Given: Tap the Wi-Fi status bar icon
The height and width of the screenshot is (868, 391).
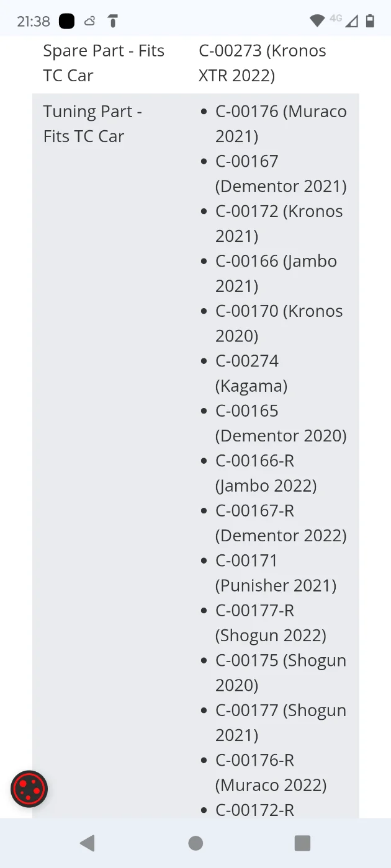Looking at the screenshot, I should (x=317, y=21).
